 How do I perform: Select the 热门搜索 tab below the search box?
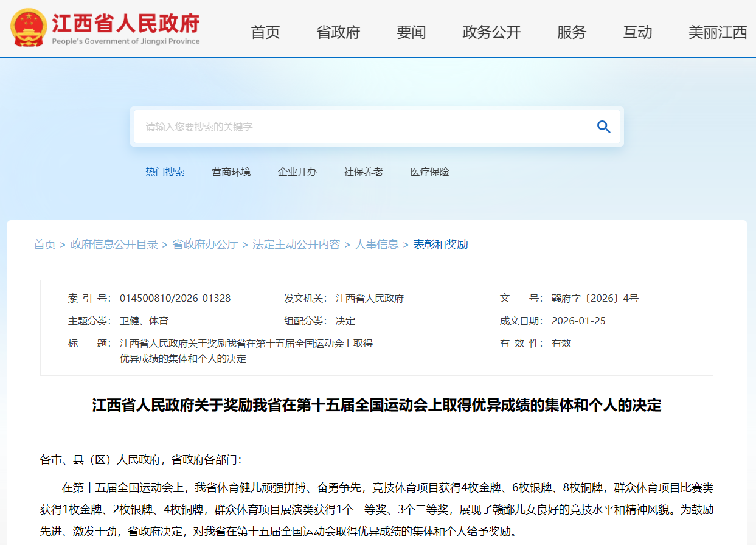pyautogui.click(x=165, y=172)
